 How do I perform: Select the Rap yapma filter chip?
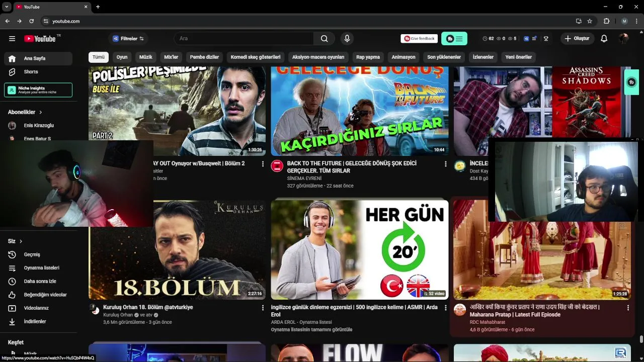pyautogui.click(x=368, y=57)
